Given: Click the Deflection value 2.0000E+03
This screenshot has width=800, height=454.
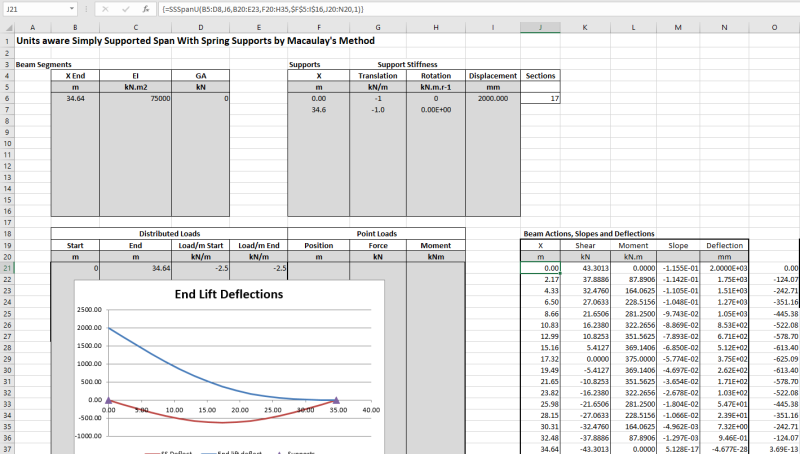Looking at the screenshot, I should point(724,268).
